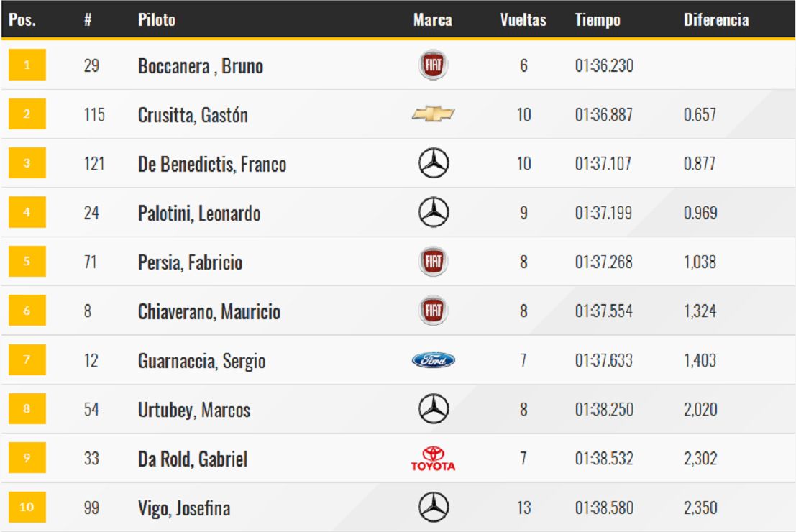Select the yellow position 10 badge
The height and width of the screenshot is (532, 796).
[27, 507]
